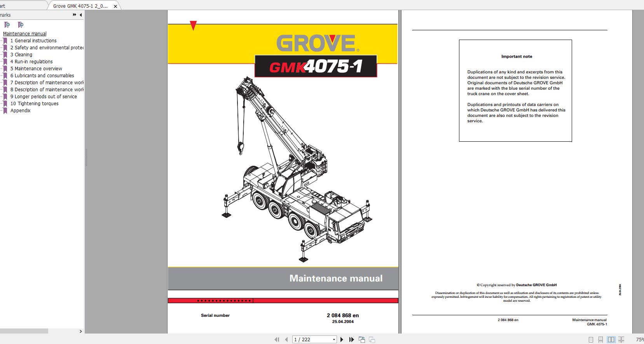This screenshot has width=644, height=344.
Task: Click the panel splitter handle dots
Action: click(x=86, y=157)
